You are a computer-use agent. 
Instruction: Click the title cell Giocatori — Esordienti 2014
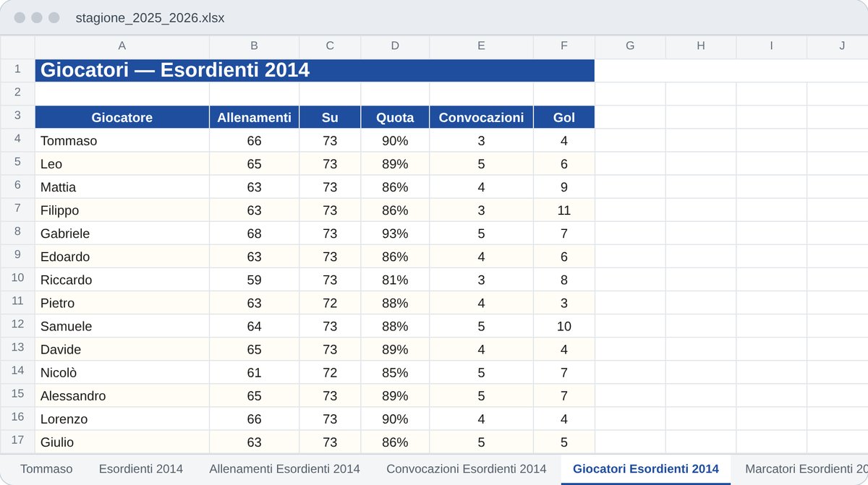[315, 70]
